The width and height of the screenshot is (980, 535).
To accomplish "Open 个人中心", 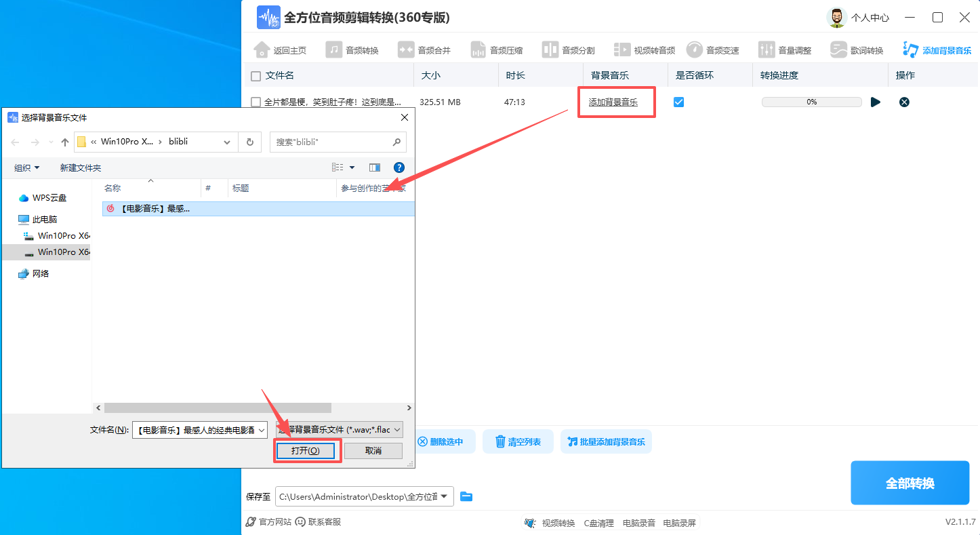I will 870,17.
